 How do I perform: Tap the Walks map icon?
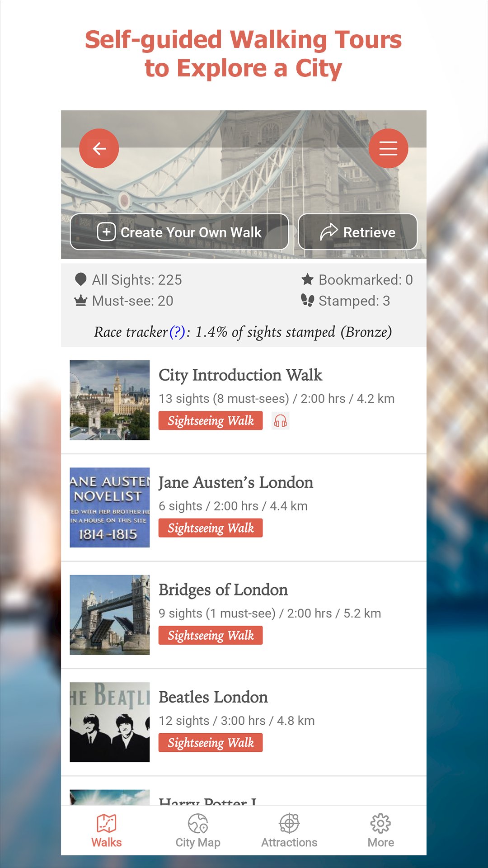(107, 823)
